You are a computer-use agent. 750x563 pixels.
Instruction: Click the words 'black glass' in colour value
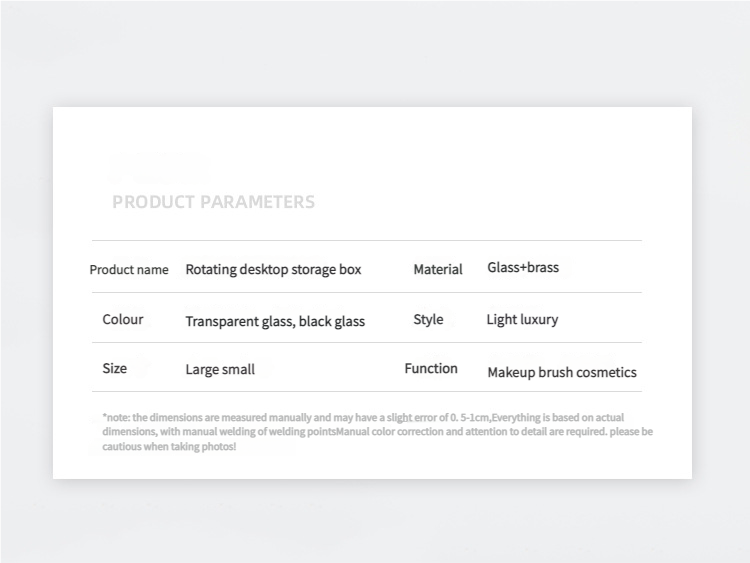click(x=332, y=321)
